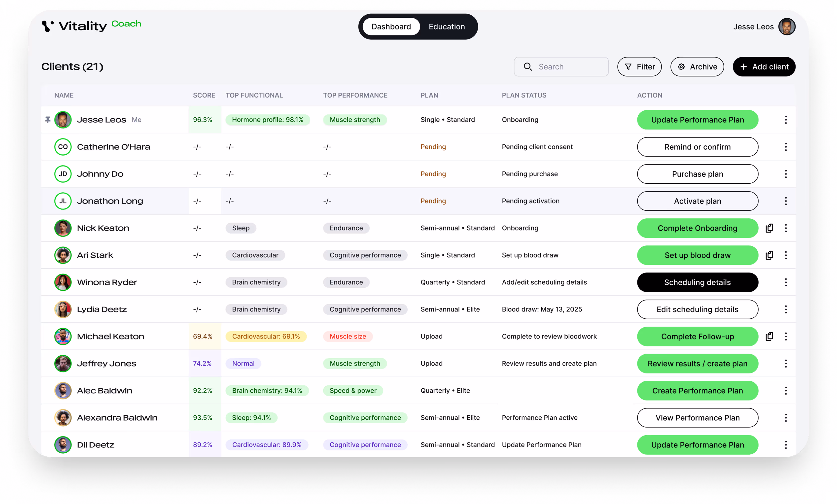837x504 pixels.
Task: Click the purple Normal tag for Jeffrey Jones
Action: coord(243,363)
